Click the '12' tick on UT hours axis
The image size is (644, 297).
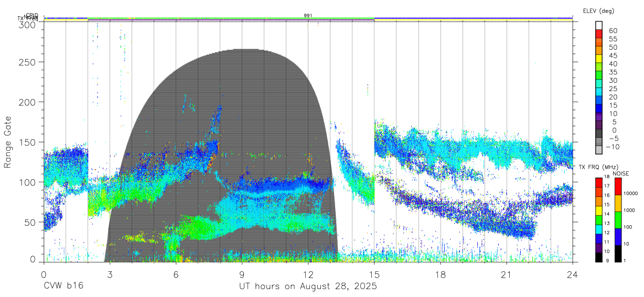(308, 275)
